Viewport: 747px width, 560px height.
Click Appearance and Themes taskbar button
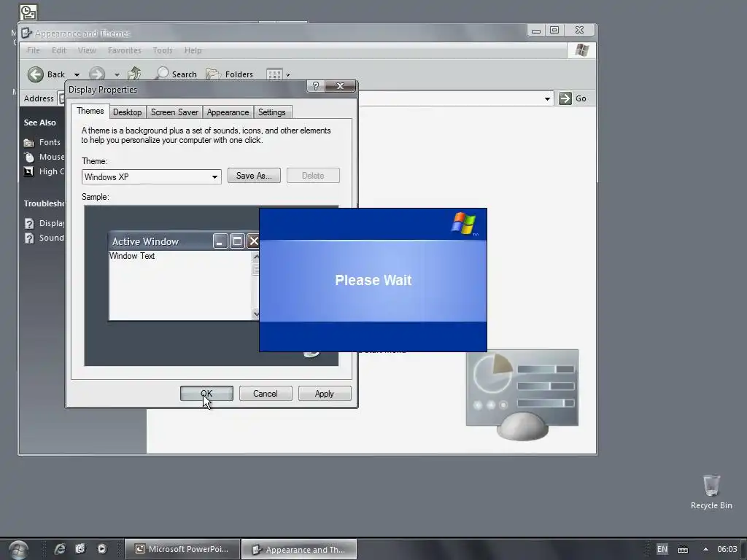[298, 550]
